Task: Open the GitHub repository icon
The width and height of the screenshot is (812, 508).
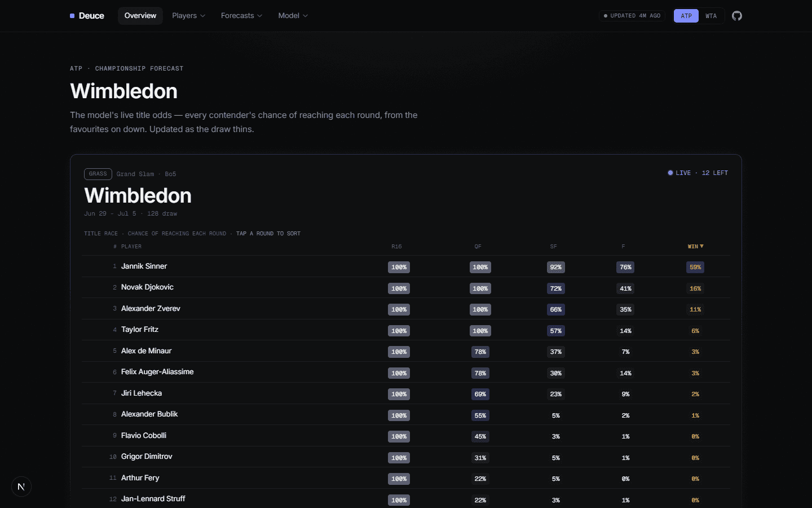Action: [737, 16]
